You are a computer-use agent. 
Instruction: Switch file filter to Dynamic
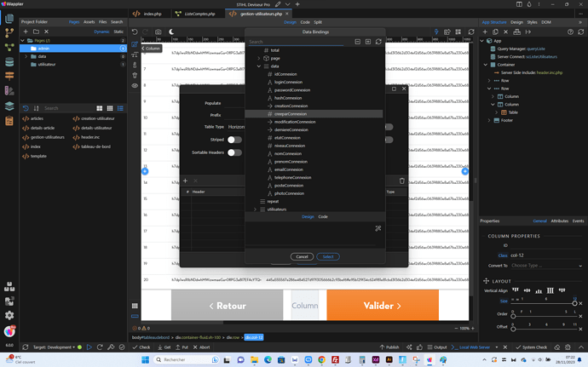(101, 32)
